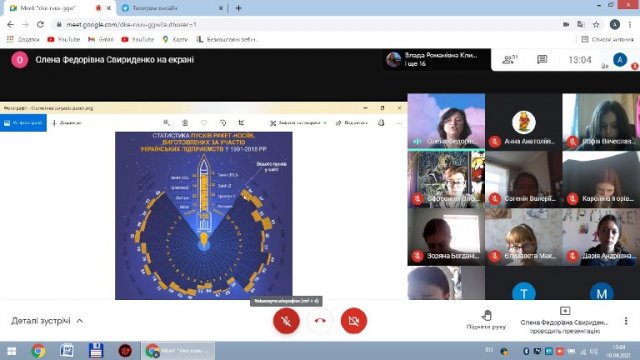This screenshot has height=360, width=640.
Task: Toggle translate page icon in address bar
Action: click(581, 24)
